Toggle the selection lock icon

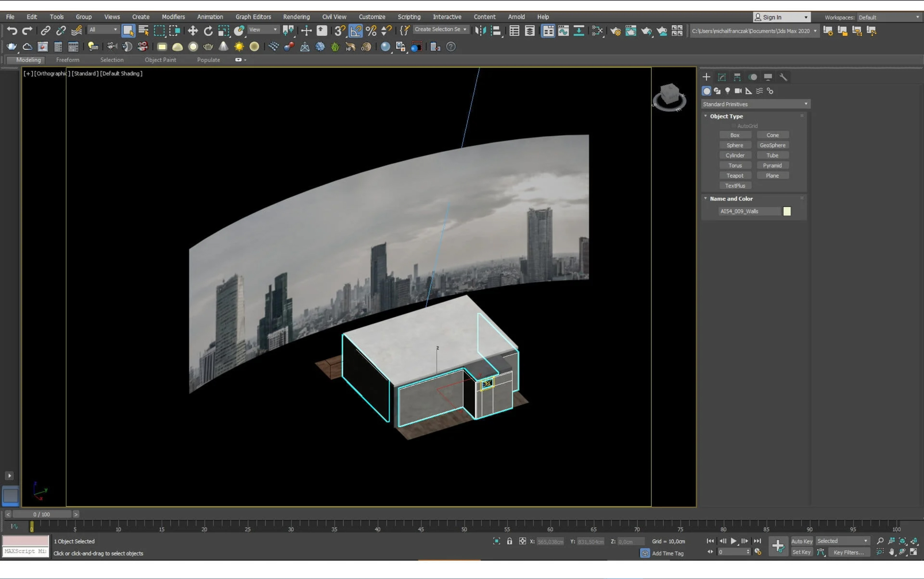click(x=509, y=541)
